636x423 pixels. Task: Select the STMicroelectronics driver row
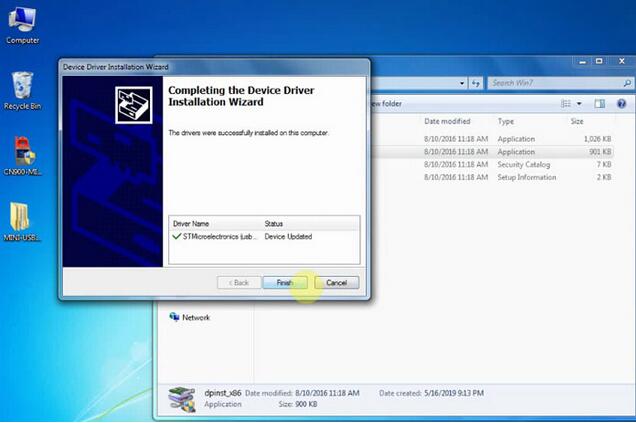coord(264,236)
